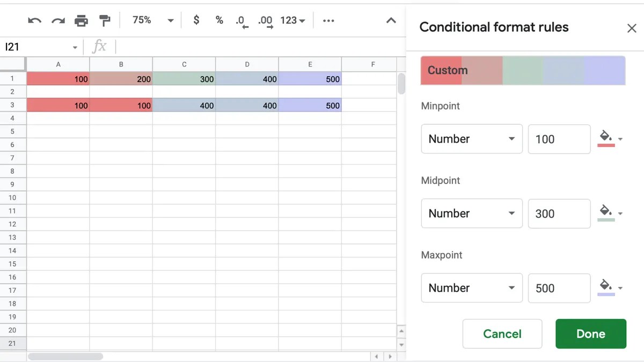Open the zoom level dropdown showing 75%

click(152, 20)
